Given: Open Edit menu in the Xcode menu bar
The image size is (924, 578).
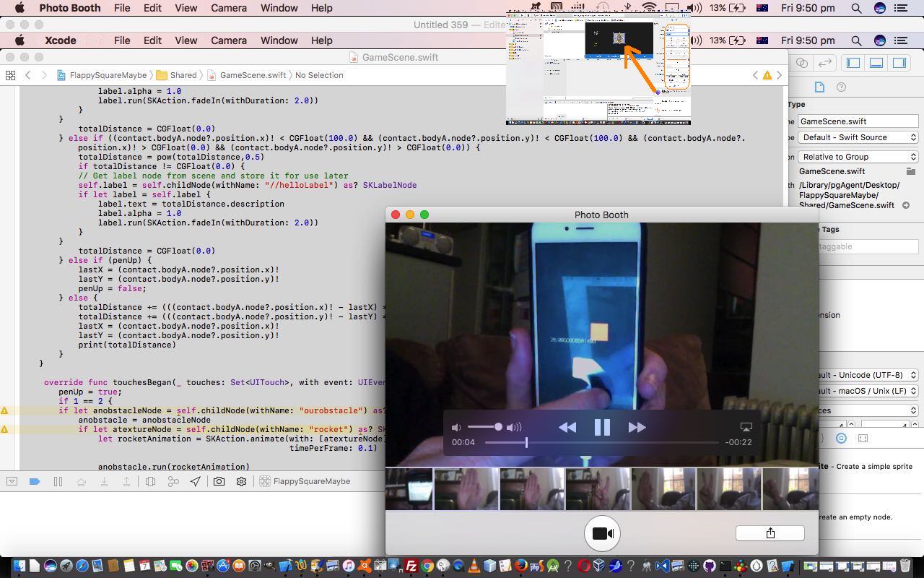Looking at the screenshot, I should [x=152, y=40].
